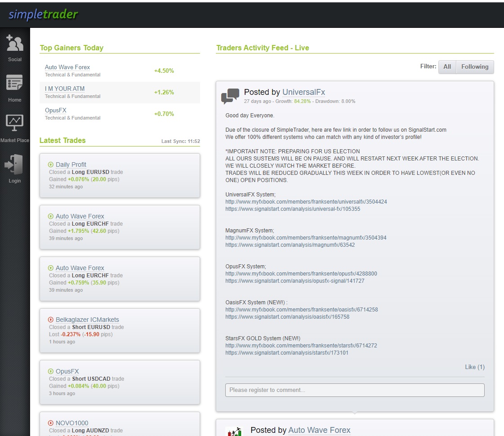Click the comment input field
The height and width of the screenshot is (436, 504).
point(354,390)
